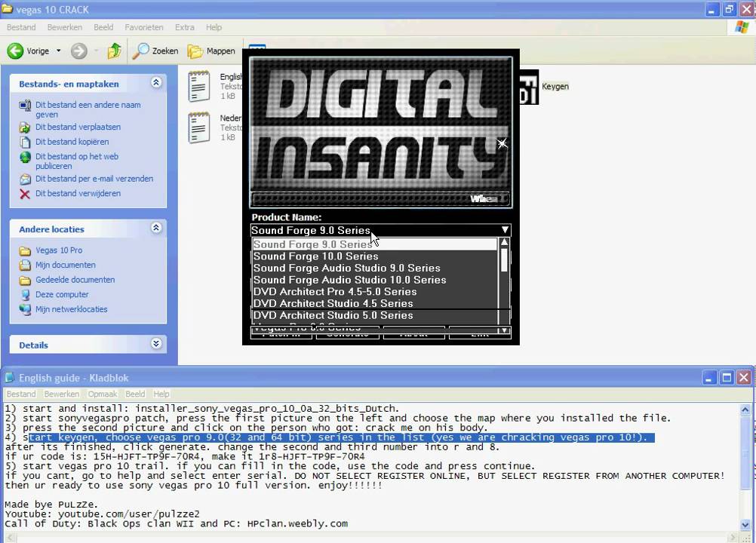Image resolution: width=756 pixels, height=543 pixels.
Task: Click Kladblok vertical scrollbar up arrow
Action: pyautogui.click(x=745, y=410)
